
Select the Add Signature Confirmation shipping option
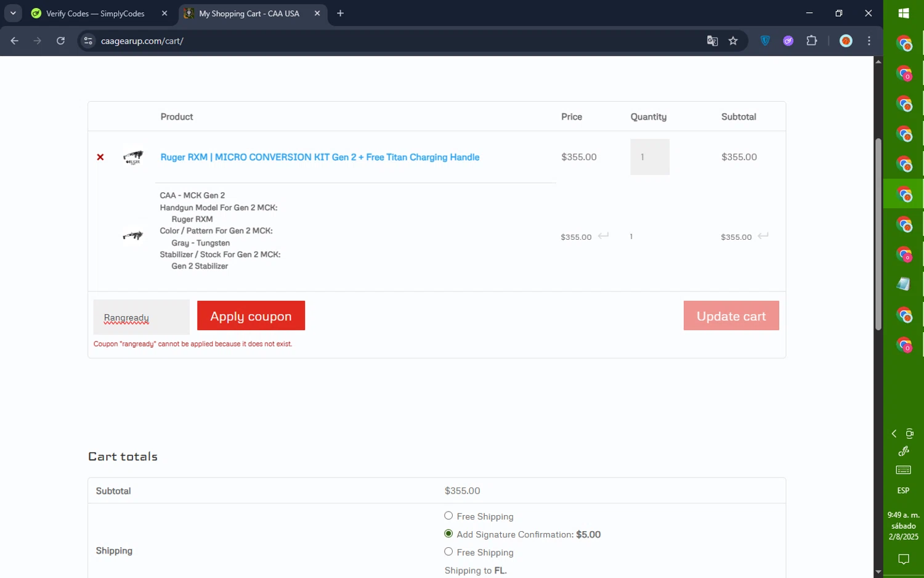coord(448,534)
